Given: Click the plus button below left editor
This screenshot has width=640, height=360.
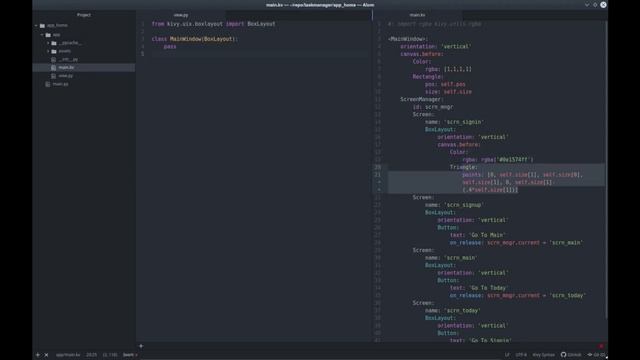Looking at the screenshot, I should pyautogui.click(x=141, y=346).
